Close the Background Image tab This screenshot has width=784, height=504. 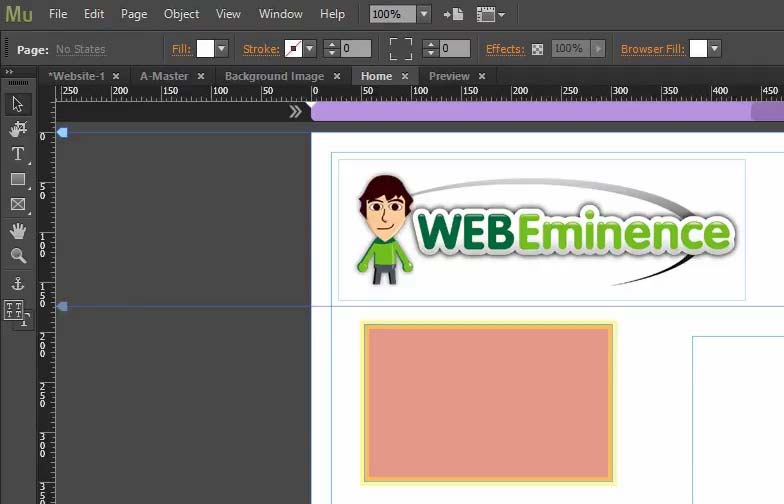pos(337,76)
